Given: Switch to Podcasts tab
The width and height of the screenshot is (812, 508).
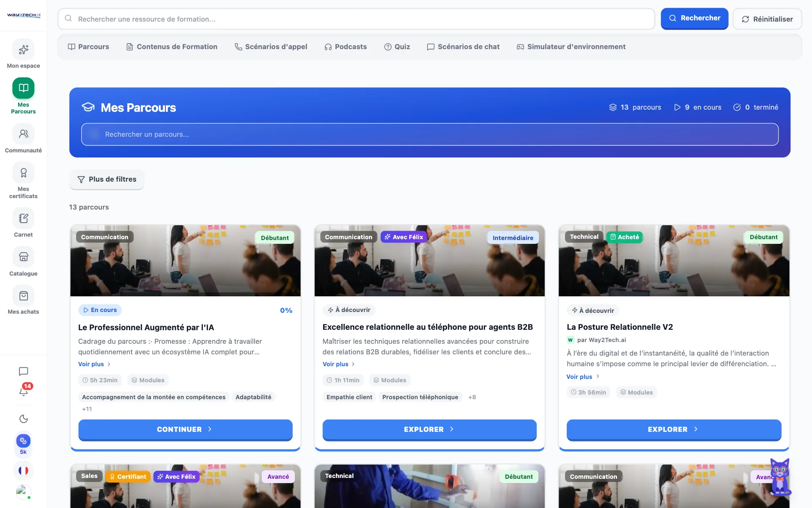Looking at the screenshot, I should pos(346,47).
